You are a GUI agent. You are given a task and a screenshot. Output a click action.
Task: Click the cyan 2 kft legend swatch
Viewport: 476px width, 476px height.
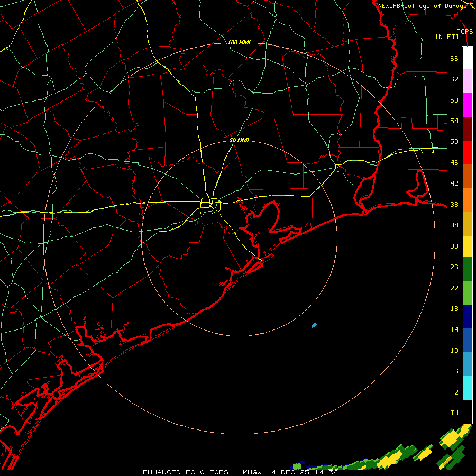point(467,388)
